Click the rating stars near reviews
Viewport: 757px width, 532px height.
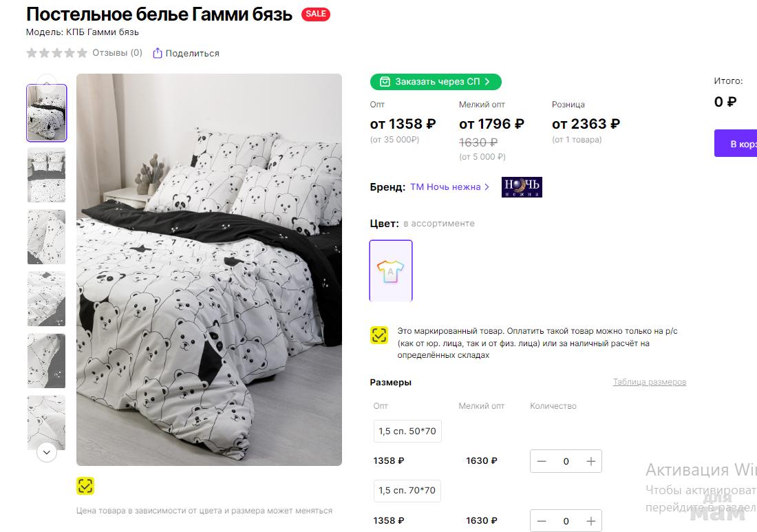click(56, 53)
